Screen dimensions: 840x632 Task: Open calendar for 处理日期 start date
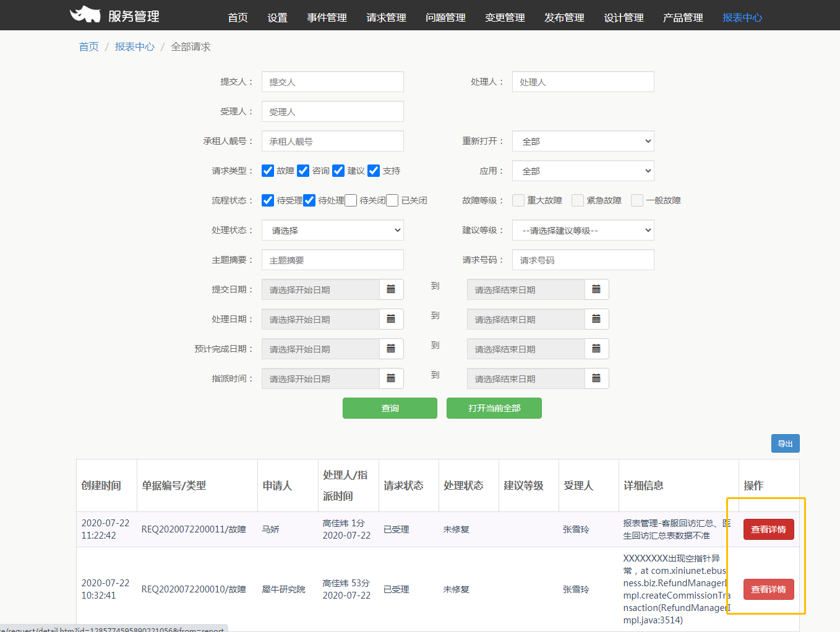(391, 319)
